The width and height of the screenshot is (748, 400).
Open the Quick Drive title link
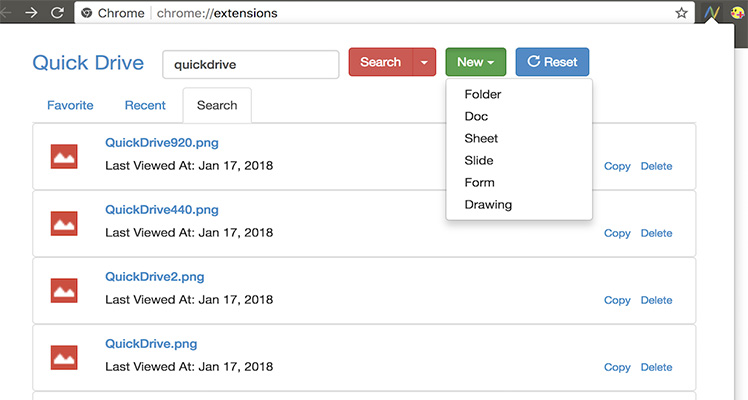(88, 63)
